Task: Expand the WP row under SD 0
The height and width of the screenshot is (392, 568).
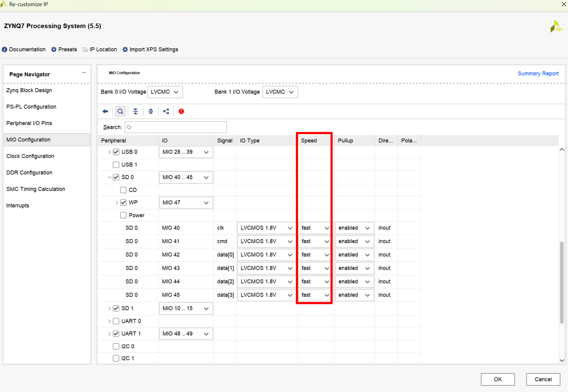Action: [x=116, y=202]
